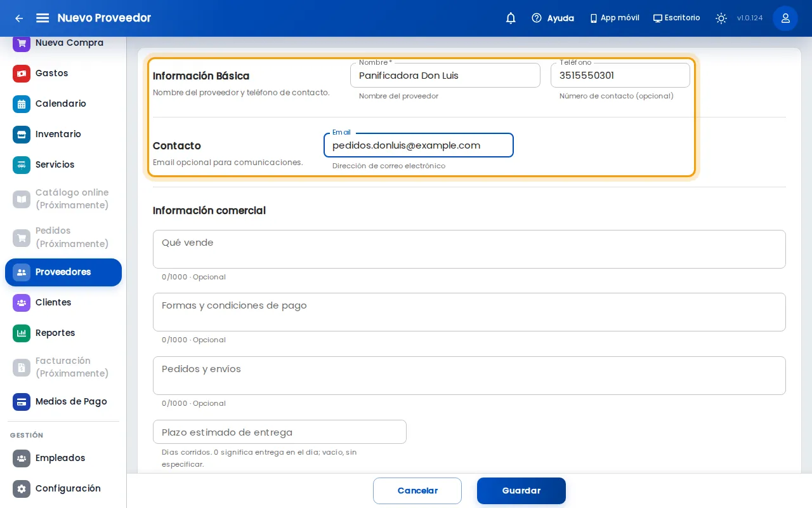Click the Reportes chart icon
812x508 pixels.
tap(22, 333)
